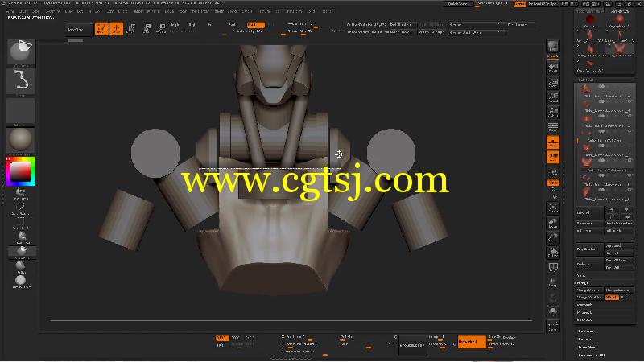Enable Zadd sculpt mode
644x362 pixels.
tap(233, 25)
